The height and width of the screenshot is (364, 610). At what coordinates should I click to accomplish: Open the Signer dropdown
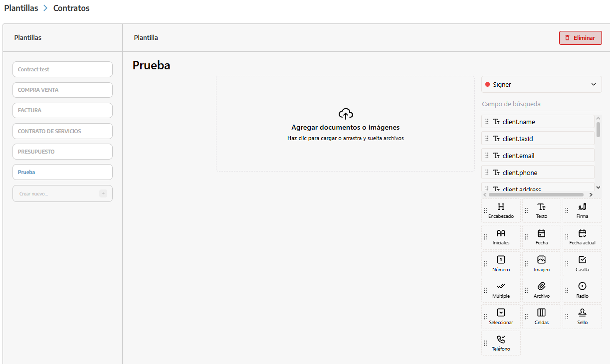(541, 84)
